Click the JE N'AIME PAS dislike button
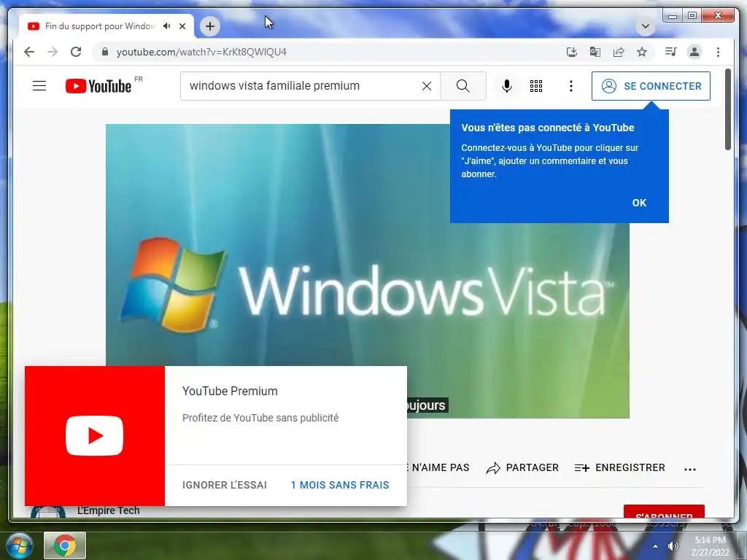 [438, 467]
